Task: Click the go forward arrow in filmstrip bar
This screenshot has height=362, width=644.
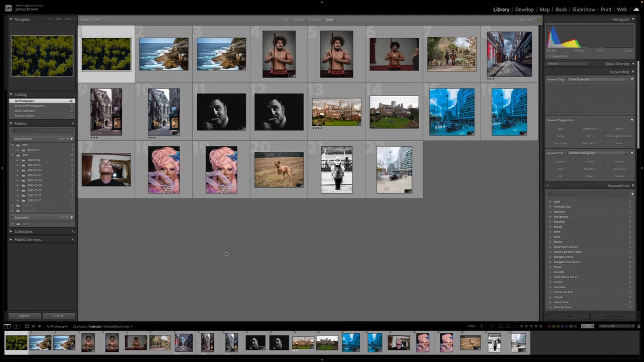Action: point(39,326)
